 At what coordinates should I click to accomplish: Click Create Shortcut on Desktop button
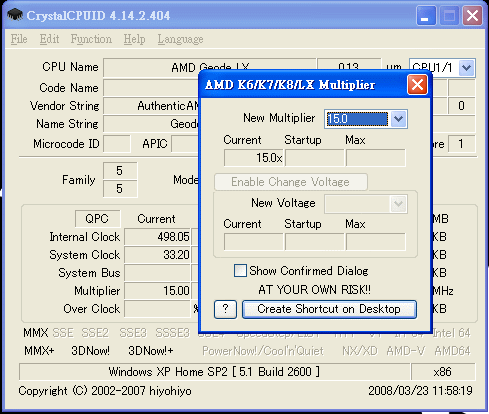(x=329, y=309)
